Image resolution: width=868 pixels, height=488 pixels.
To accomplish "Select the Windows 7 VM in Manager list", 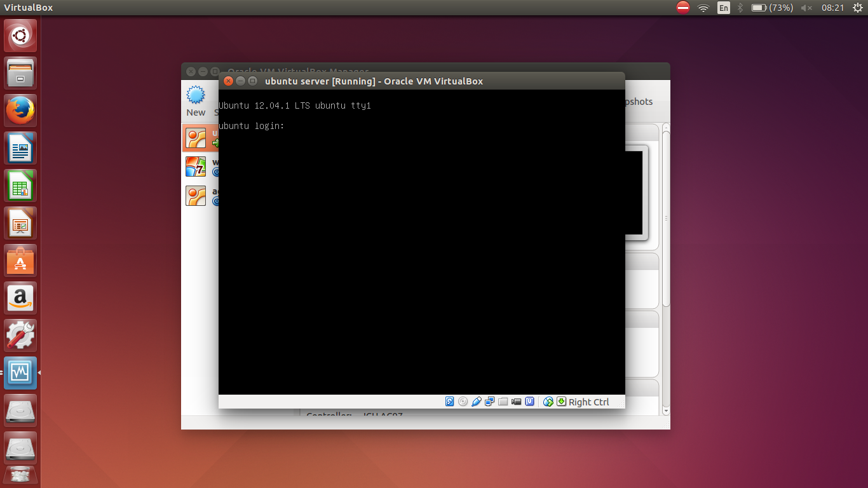I will pos(201,166).
